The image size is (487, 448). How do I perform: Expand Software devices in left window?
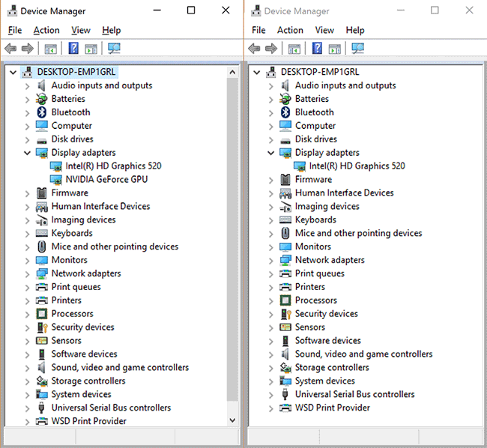click(x=27, y=354)
